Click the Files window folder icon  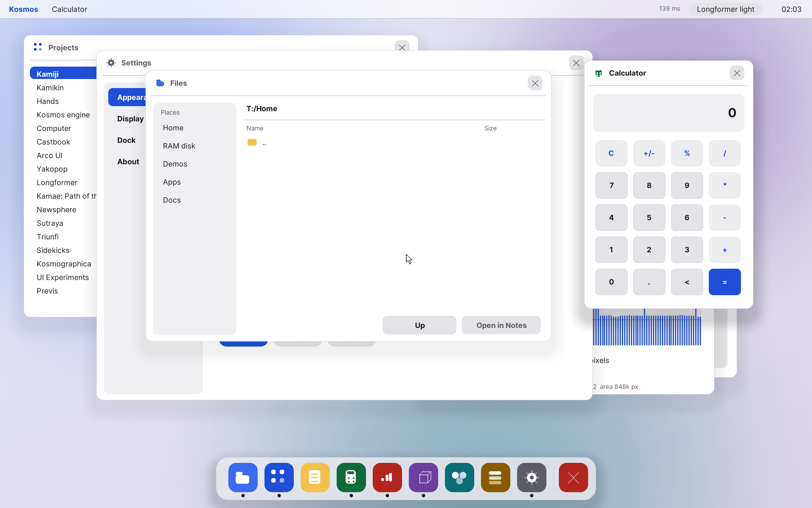(160, 83)
